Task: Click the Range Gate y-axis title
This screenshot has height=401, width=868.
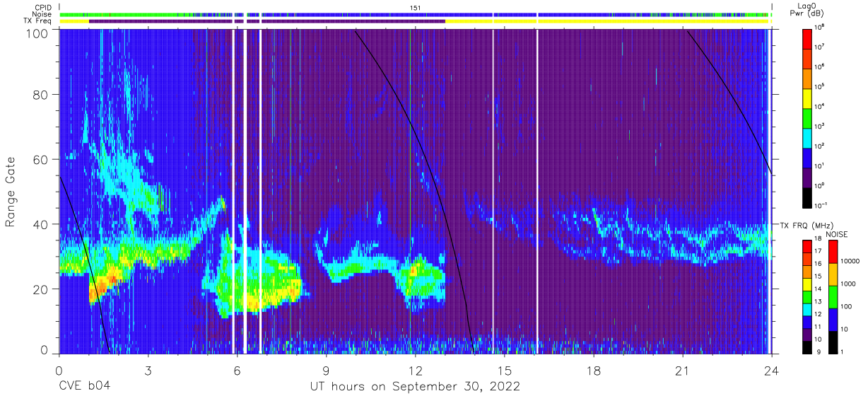Action: click(11, 192)
